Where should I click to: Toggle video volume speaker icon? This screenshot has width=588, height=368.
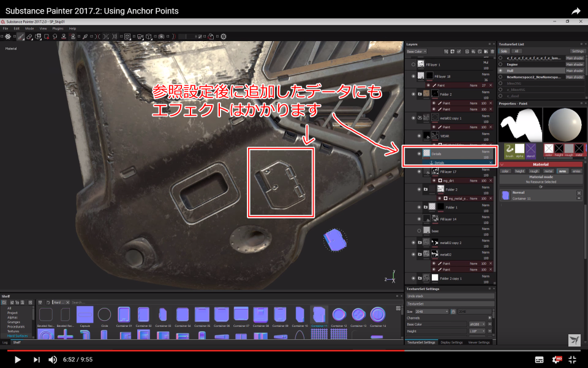click(x=53, y=359)
